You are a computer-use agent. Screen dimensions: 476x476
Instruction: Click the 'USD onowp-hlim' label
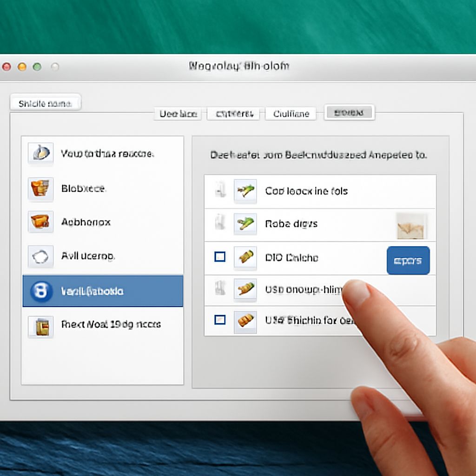point(304,290)
